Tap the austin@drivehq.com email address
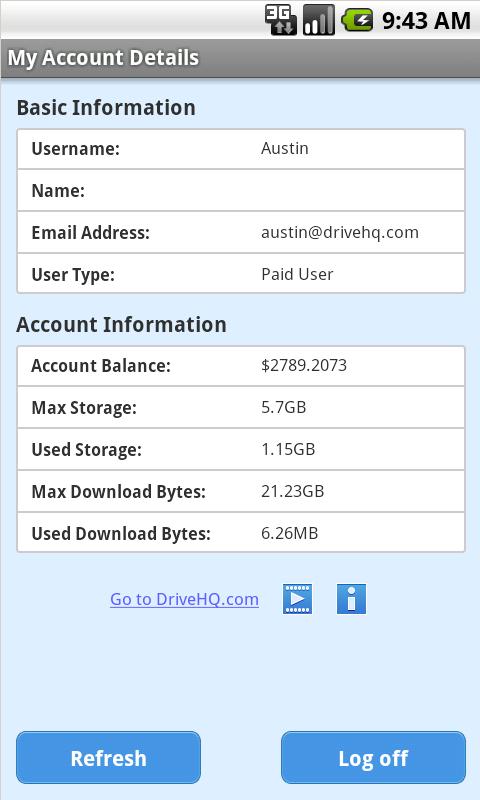This screenshot has height=800, width=480. 340,233
